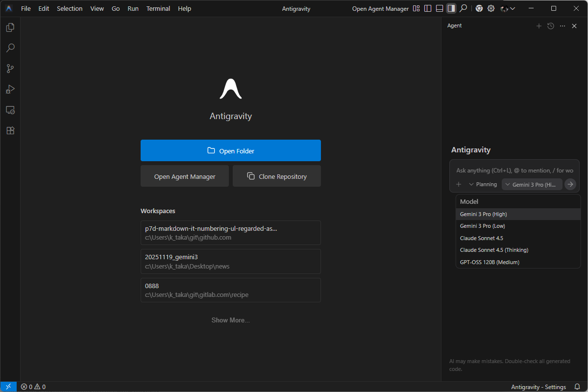This screenshot has height=392, width=588.
Task: Open the Terminal menu
Action: pyautogui.click(x=158, y=8)
